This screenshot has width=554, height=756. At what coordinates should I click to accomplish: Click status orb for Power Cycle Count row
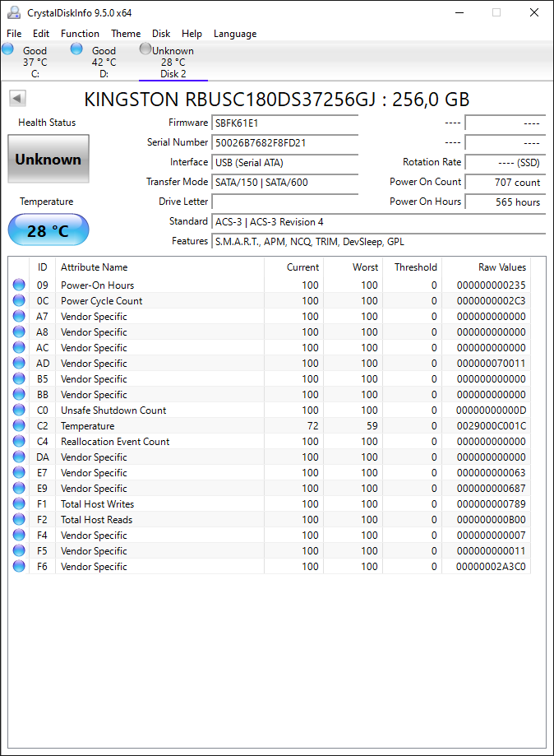coord(19,300)
